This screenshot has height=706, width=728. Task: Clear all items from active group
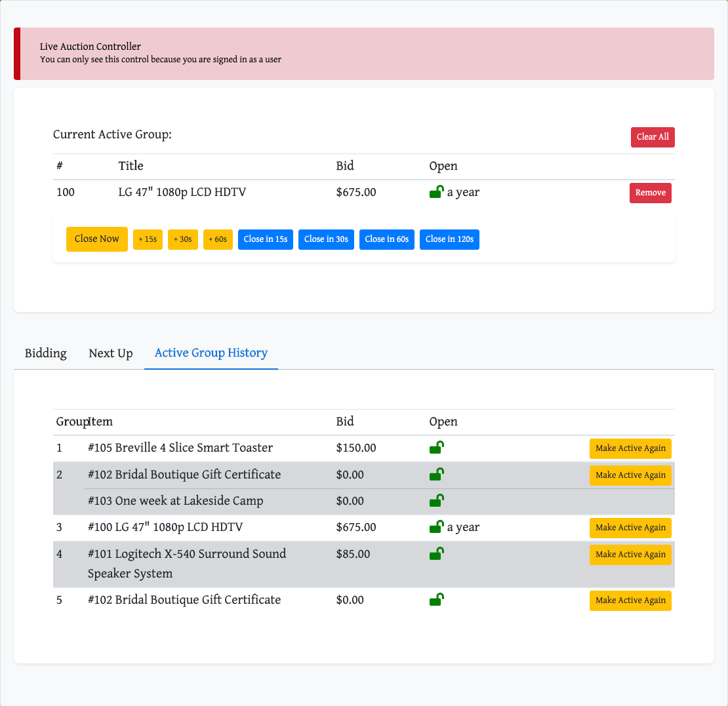(653, 137)
